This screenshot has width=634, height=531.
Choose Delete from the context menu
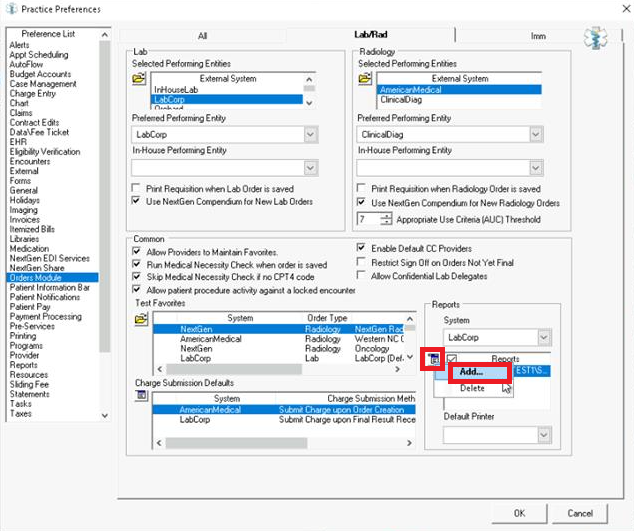click(x=473, y=388)
